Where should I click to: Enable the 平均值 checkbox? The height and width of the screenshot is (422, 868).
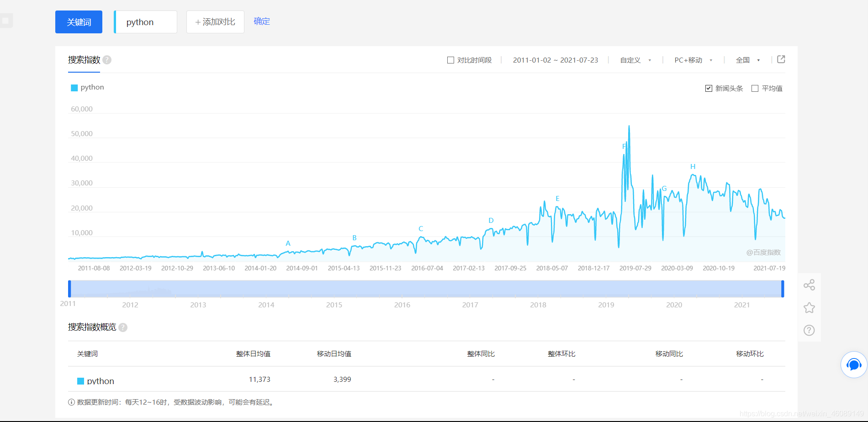[755, 89]
